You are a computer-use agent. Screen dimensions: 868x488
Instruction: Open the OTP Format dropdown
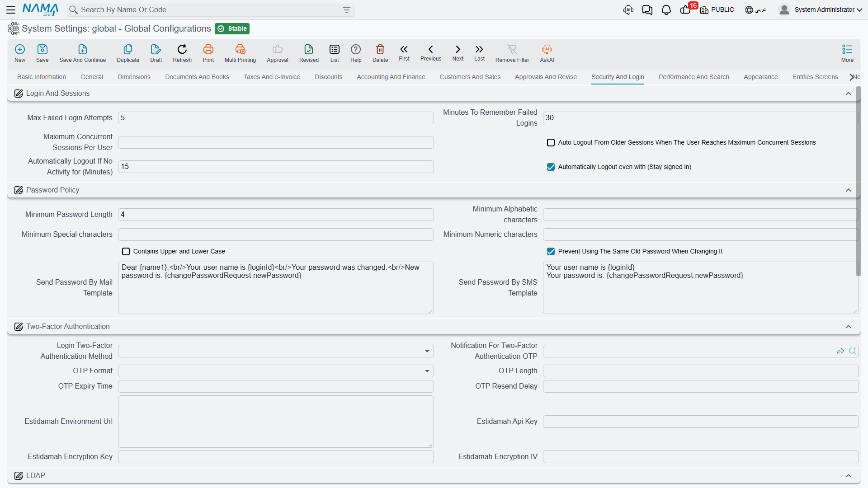coord(276,371)
